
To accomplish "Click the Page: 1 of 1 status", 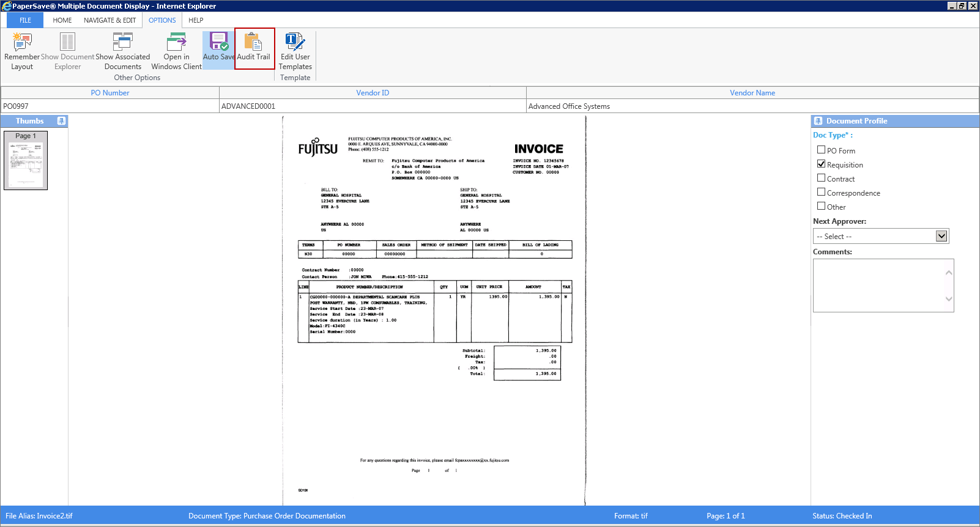I will pyautogui.click(x=726, y=516).
